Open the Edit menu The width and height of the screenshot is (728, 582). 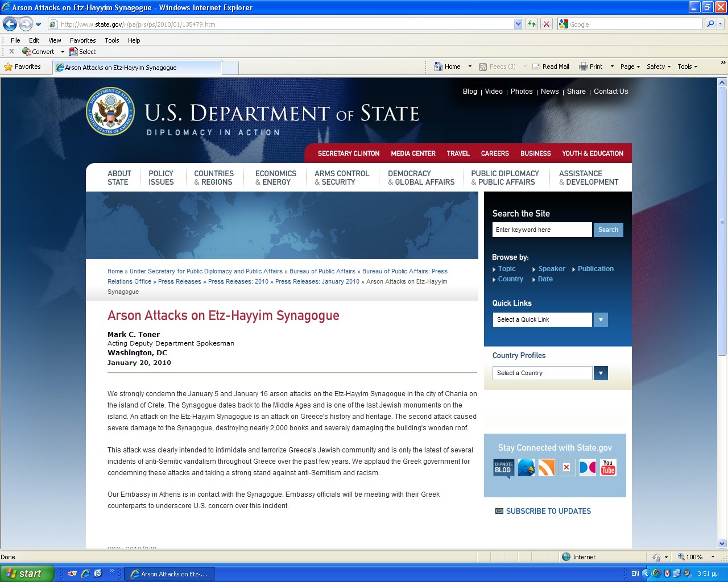click(34, 40)
